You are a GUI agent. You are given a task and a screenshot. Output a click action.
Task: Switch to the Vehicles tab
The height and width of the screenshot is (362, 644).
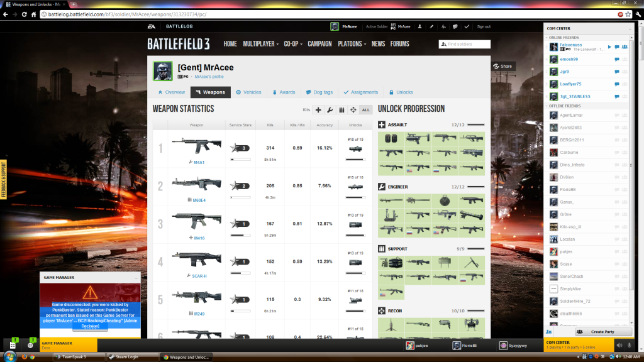click(249, 92)
